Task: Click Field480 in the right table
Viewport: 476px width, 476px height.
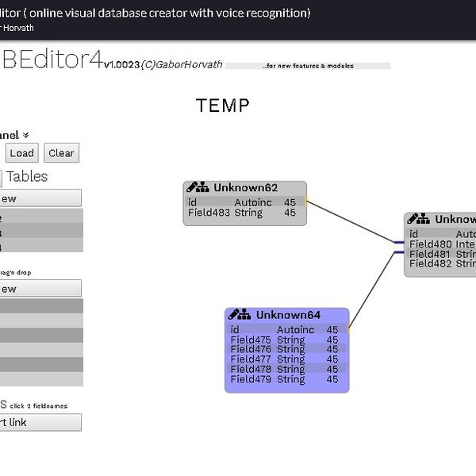Action: click(431, 244)
